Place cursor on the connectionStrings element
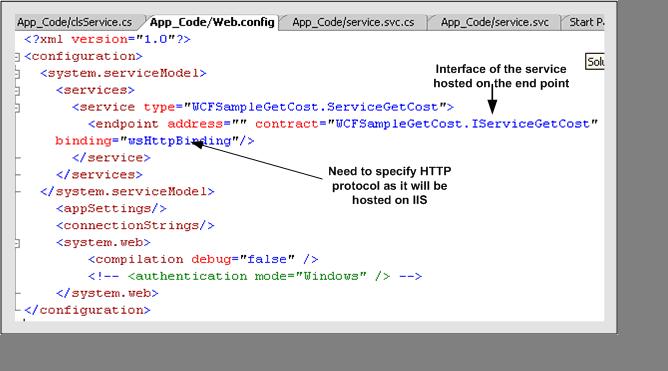This screenshot has height=371, width=668. (x=135, y=225)
